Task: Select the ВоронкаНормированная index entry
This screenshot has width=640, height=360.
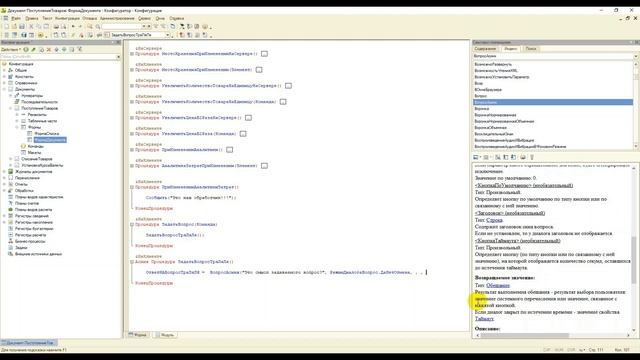Action: coord(495,115)
